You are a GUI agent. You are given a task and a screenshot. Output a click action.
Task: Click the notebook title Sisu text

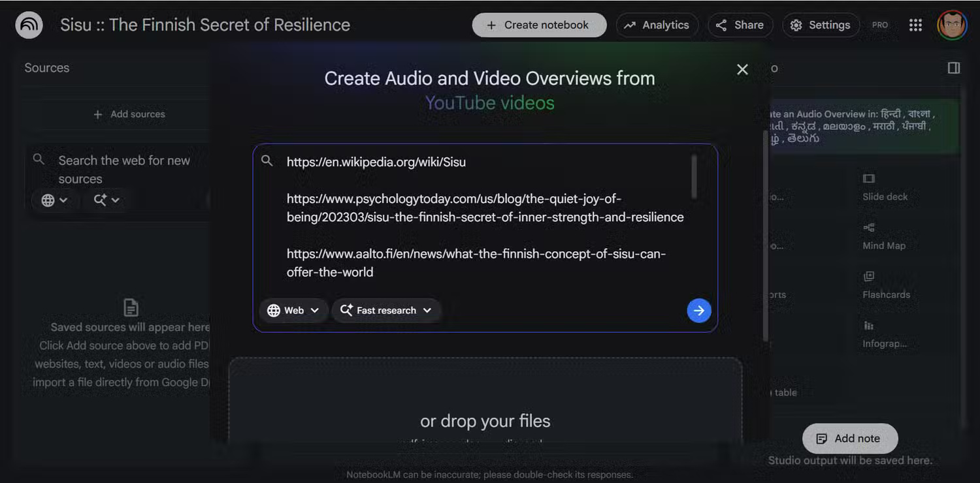(x=205, y=25)
